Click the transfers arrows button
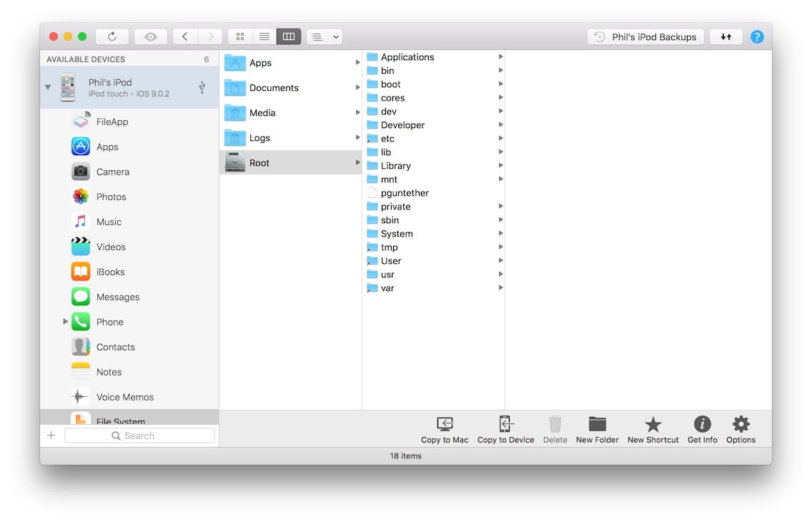The image size is (812, 522). tap(726, 36)
